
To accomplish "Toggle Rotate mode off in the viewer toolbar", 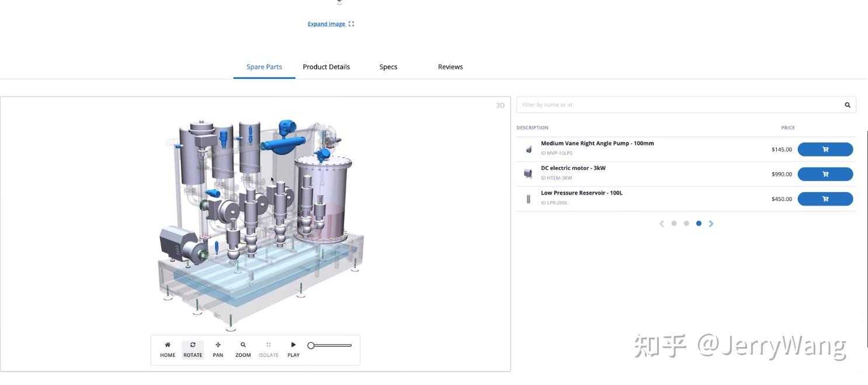I will pos(192,348).
